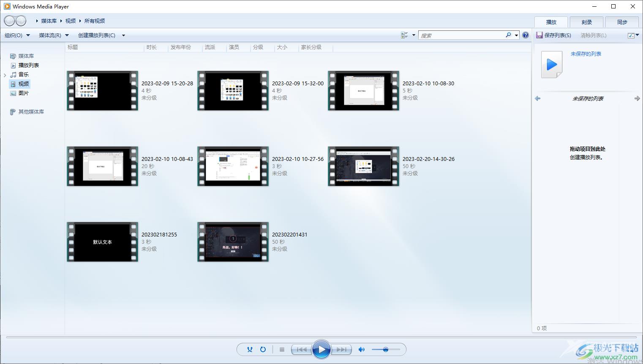
Task: Select video thumbnail 202302181255
Action: 103,242
